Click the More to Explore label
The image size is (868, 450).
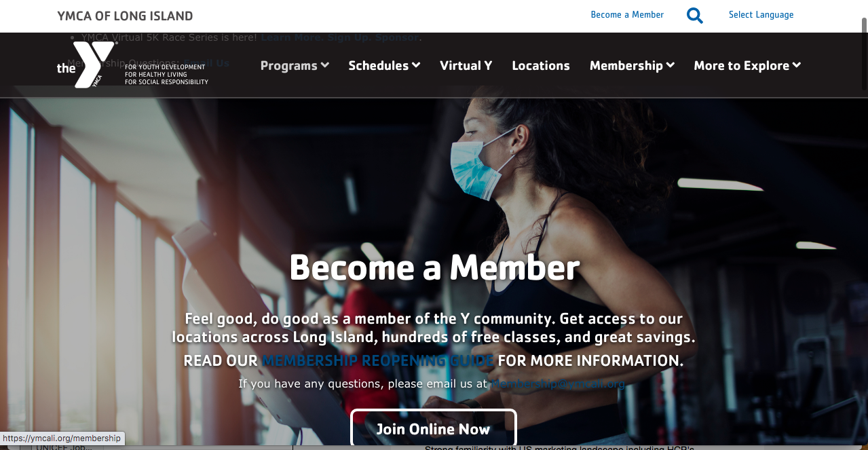(742, 66)
